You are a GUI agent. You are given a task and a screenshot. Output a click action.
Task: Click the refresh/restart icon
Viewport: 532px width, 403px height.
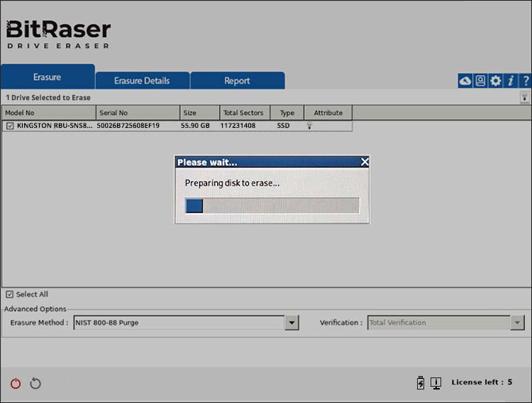[35, 383]
